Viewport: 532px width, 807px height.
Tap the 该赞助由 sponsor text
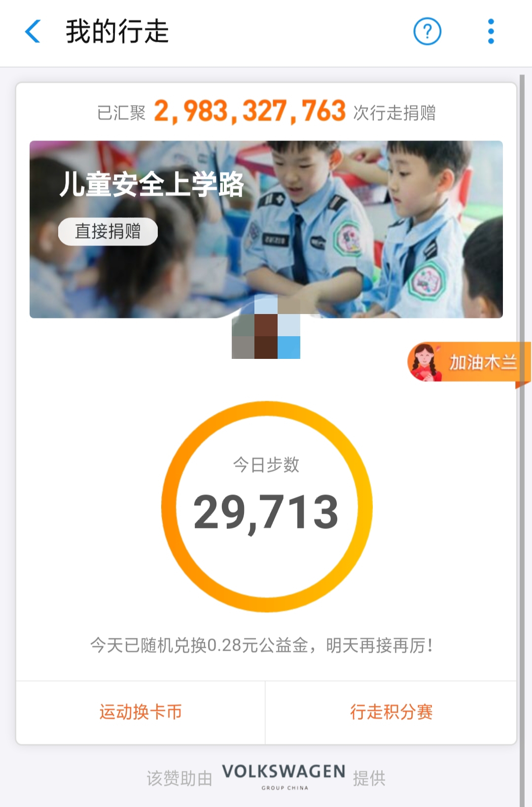point(179,778)
